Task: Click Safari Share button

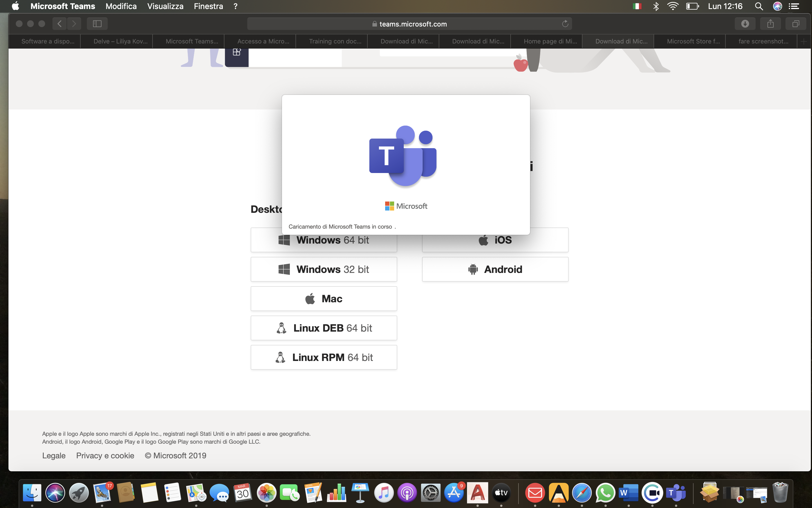Action: [770, 23]
